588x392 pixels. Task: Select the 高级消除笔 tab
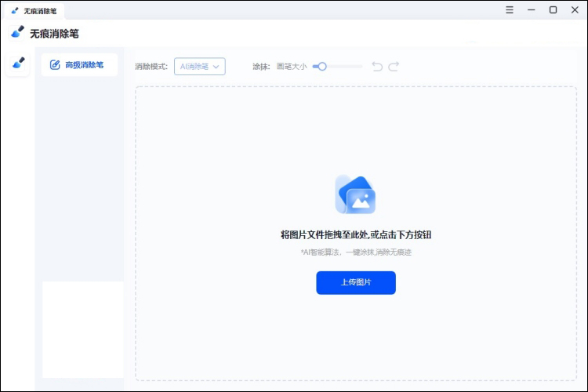pos(79,65)
